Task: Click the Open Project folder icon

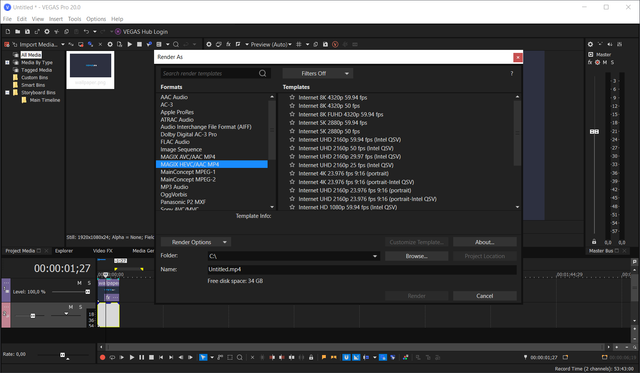Action: [18, 31]
